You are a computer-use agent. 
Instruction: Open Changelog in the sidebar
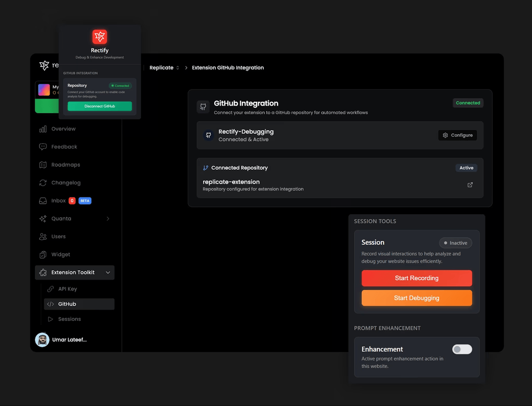tap(75, 182)
